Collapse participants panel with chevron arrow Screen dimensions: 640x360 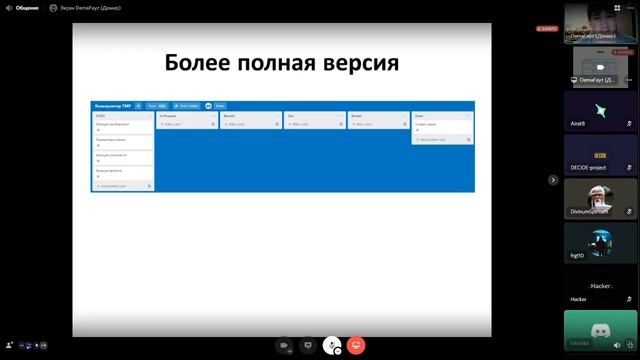coord(553,180)
